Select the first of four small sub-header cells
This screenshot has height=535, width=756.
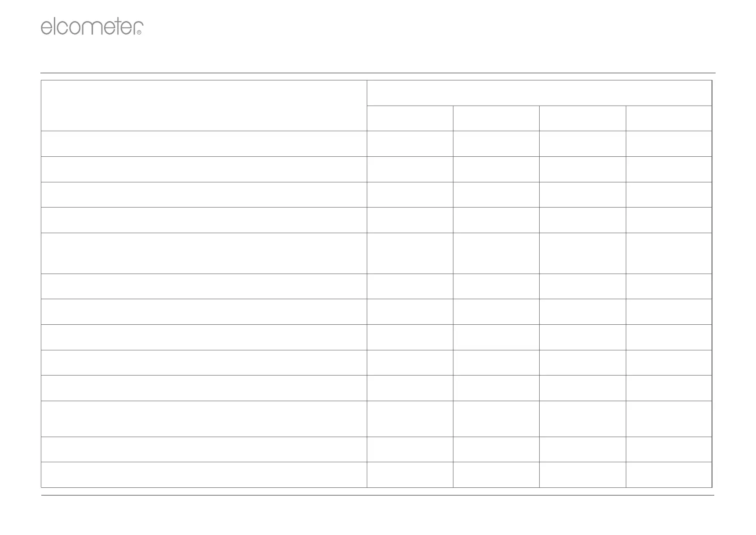pos(410,118)
